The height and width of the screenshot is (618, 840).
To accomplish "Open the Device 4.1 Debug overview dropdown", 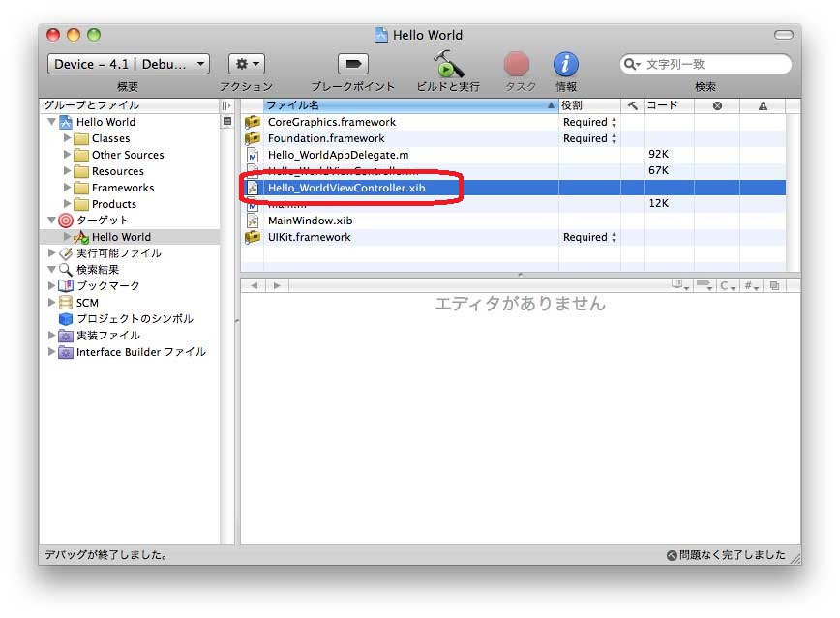I will (128, 65).
